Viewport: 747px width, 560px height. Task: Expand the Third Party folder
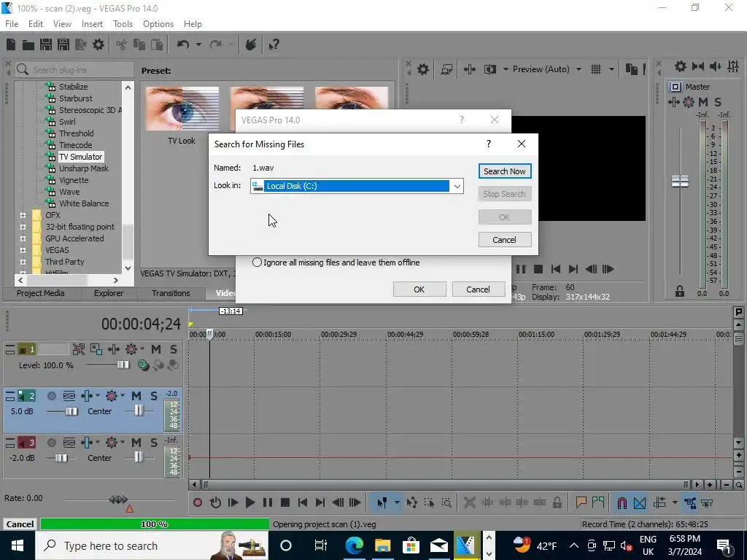23,262
